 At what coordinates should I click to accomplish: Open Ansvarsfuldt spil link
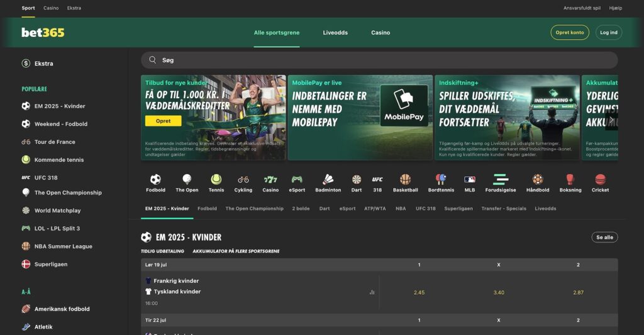(582, 8)
